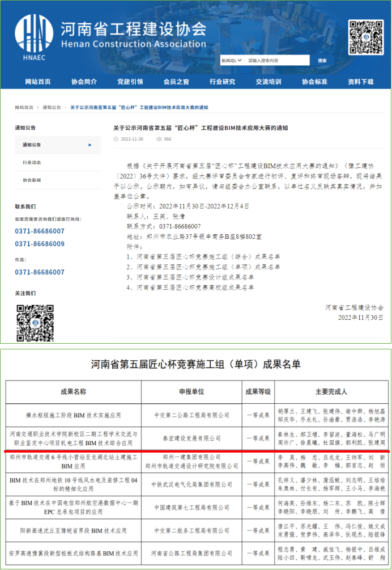
Task: Click the 中交第二航务工程局有限公司 cell
Action: click(x=191, y=531)
